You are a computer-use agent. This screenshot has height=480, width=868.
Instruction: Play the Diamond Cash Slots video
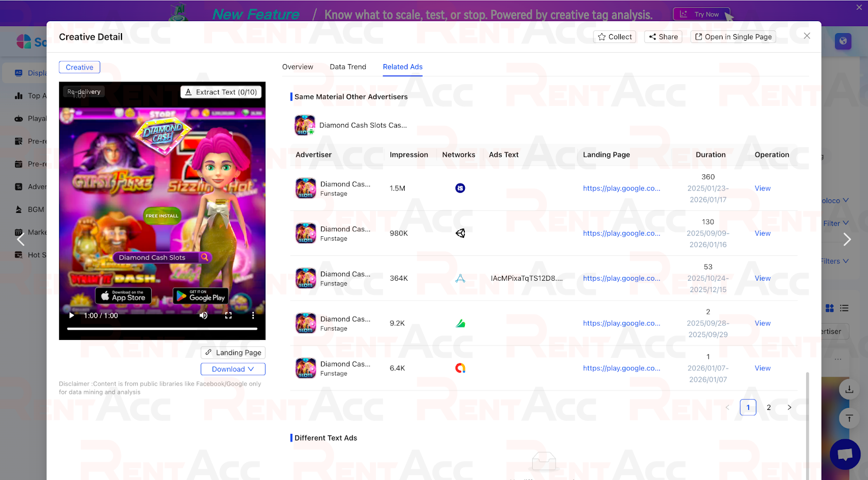[72, 315]
